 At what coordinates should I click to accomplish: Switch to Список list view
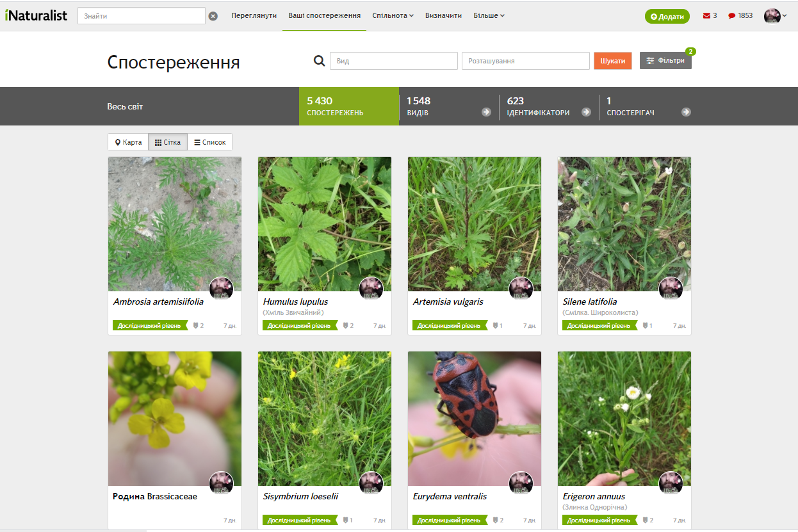210,142
